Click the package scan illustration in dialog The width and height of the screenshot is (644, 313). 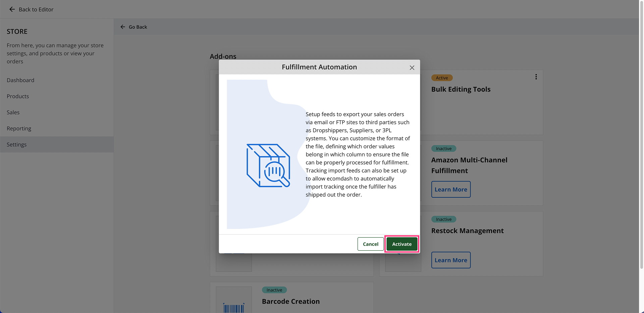[268, 166]
